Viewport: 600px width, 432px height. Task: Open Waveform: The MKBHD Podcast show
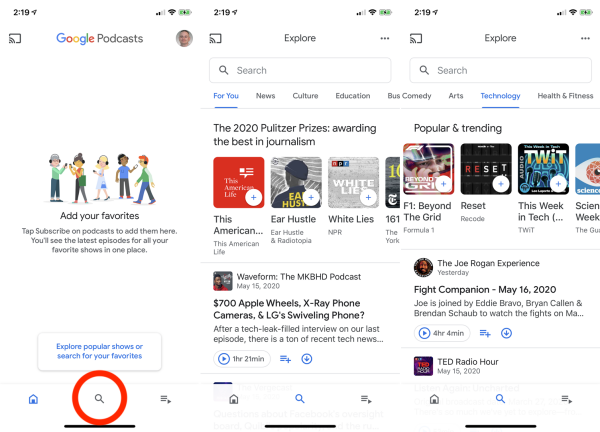298,277
